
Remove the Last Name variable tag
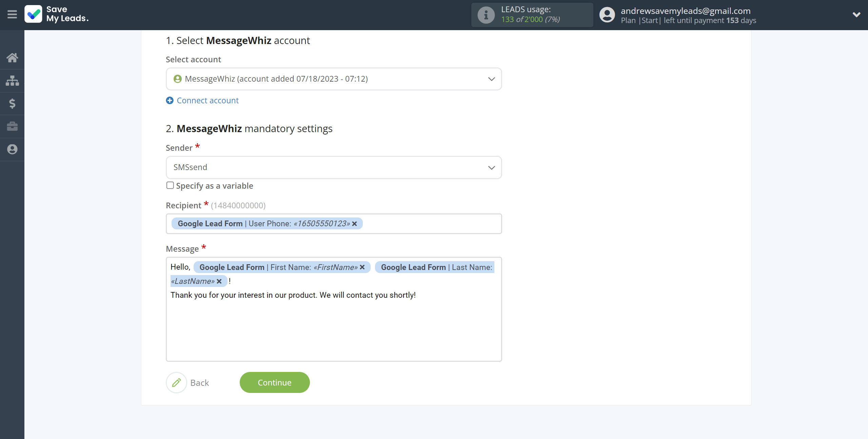[x=219, y=281]
